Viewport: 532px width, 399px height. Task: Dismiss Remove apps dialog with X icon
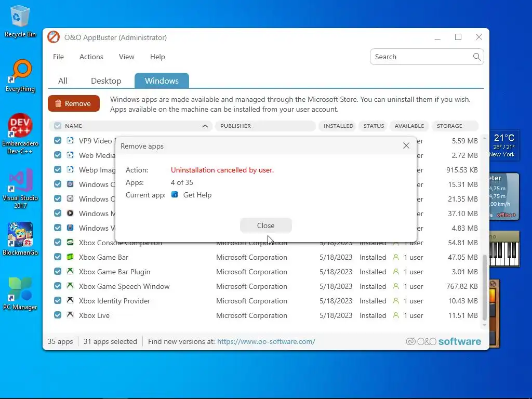point(406,145)
